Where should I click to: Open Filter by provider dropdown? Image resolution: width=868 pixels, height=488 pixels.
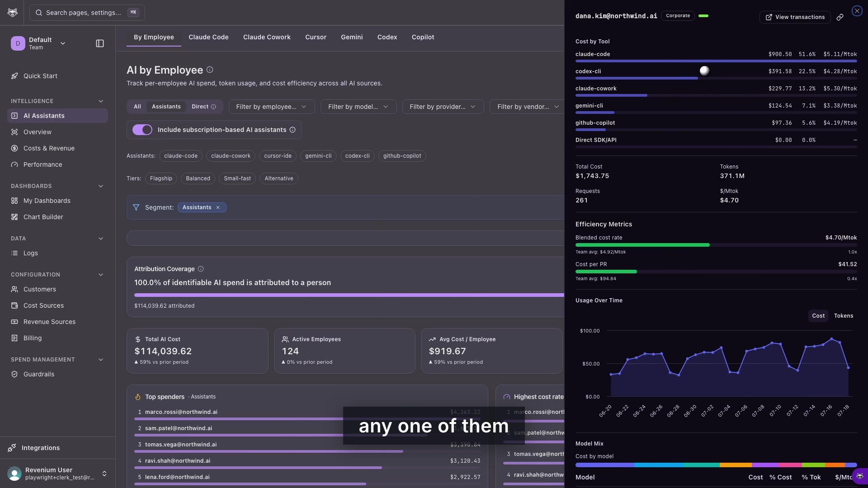[443, 107]
